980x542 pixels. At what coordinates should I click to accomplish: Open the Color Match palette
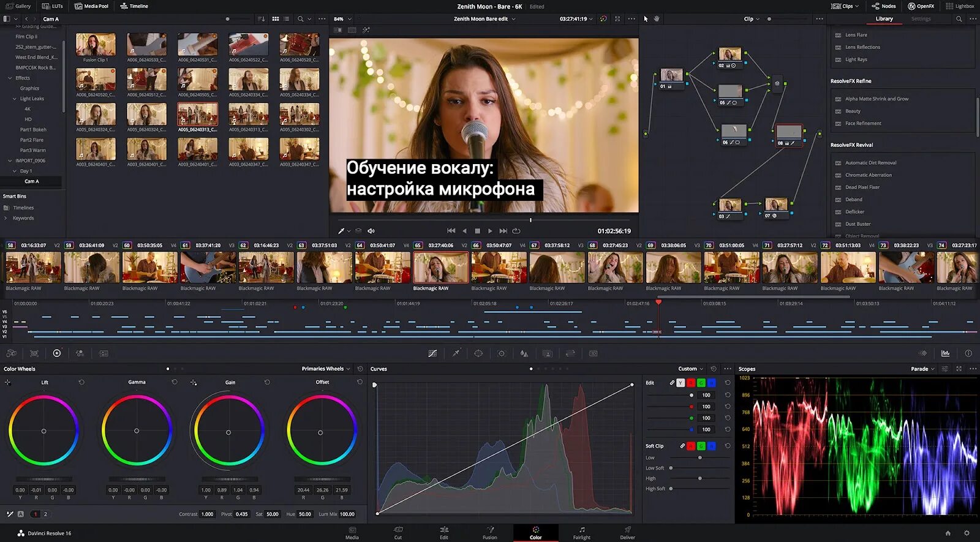coord(34,353)
